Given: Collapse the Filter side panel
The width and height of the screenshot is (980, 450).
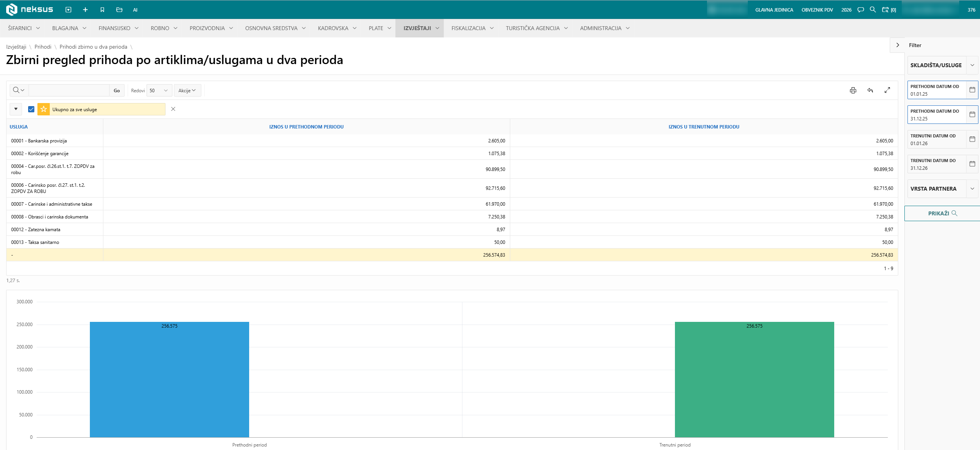Looking at the screenshot, I should (897, 45).
